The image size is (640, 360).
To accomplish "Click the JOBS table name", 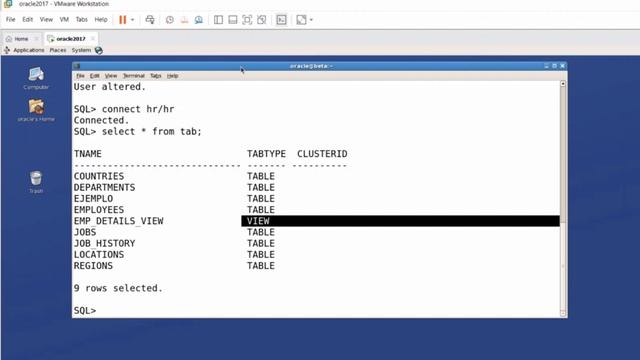I will tap(85, 232).
